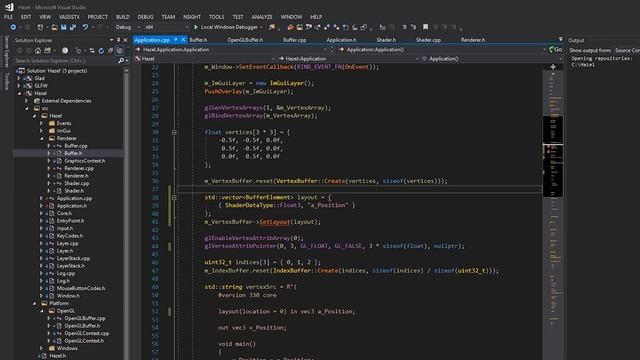This screenshot has width=640, height=360.
Task: Close the Application.cpp tab
Action: pos(183,40)
